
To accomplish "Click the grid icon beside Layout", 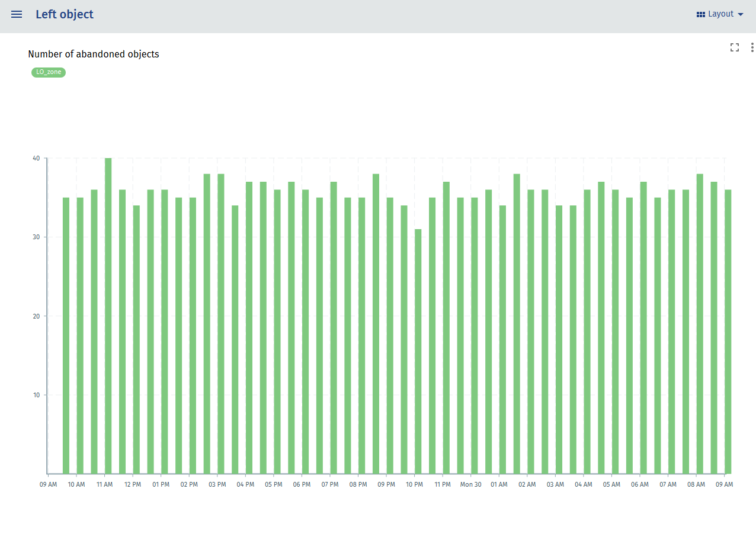I will pos(701,14).
